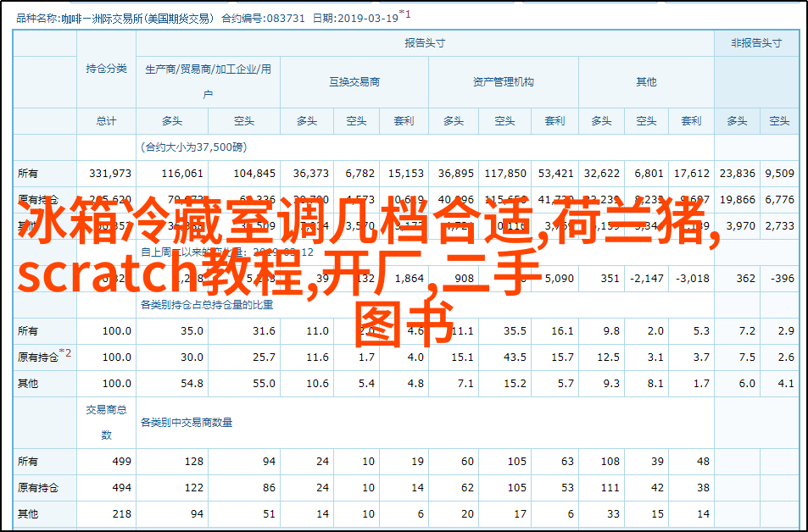
Task: Click the 生产商/贸易商/加工企业/用户 header
Action: click(208, 81)
